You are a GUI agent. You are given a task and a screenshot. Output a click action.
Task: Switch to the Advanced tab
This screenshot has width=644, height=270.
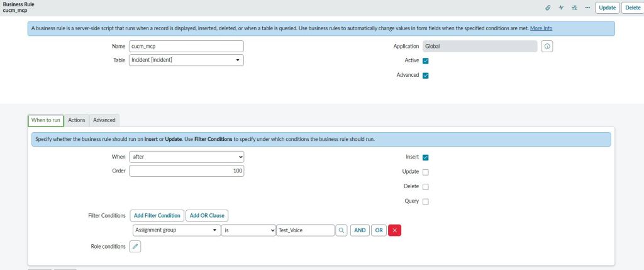(104, 120)
